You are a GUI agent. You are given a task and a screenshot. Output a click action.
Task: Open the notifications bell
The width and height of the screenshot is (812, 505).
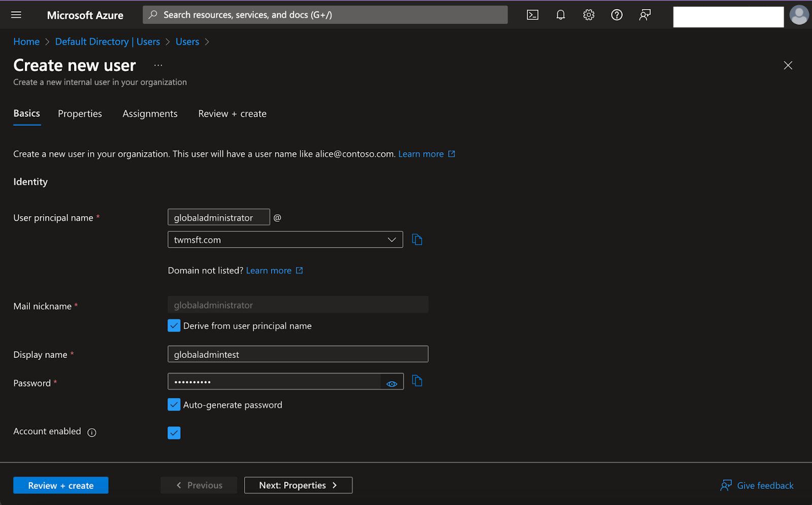[x=560, y=15]
